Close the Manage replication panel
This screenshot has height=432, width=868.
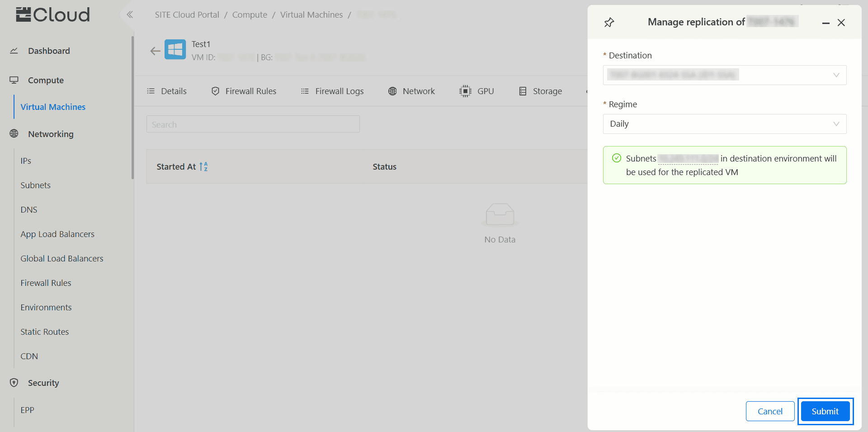pyautogui.click(x=841, y=23)
